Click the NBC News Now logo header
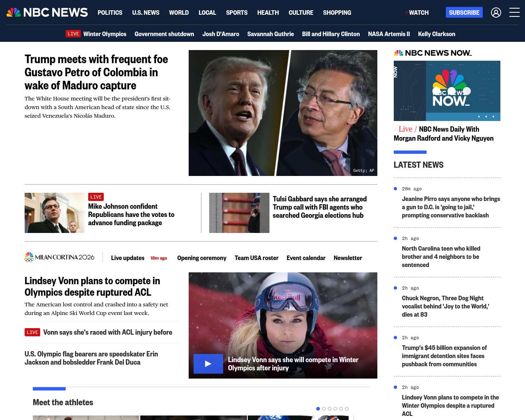This screenshot has height=420, width=525. 433,53
